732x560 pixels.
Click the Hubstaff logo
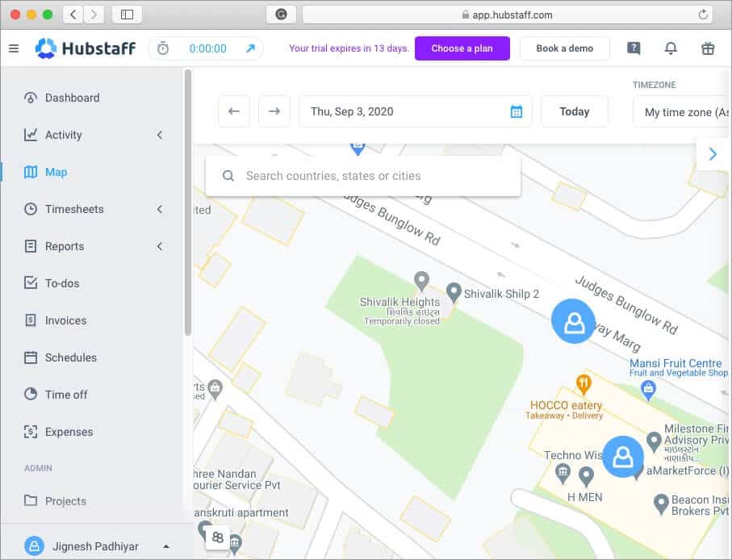tap(86, 48)
